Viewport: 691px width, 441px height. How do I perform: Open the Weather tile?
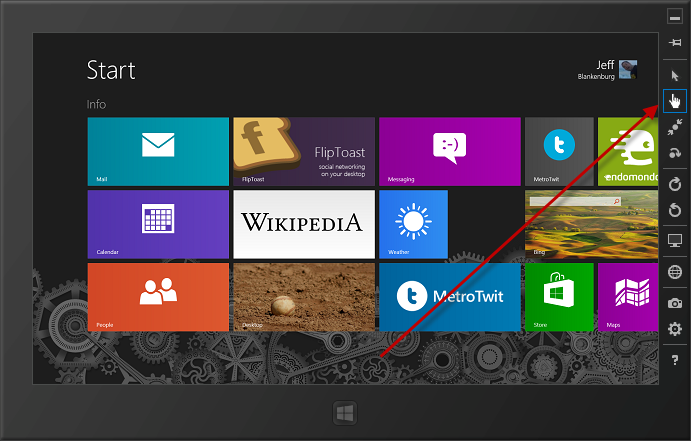tap(413, 224)
